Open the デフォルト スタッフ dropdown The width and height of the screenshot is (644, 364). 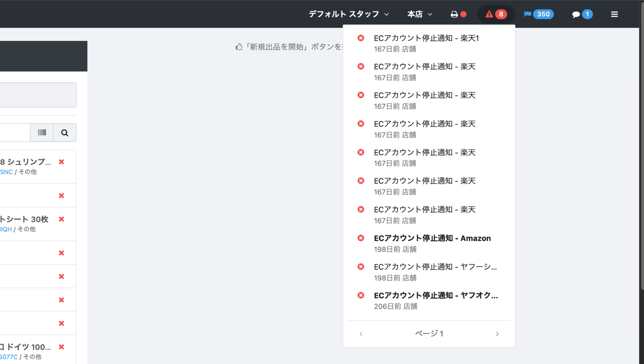(348, 14)
